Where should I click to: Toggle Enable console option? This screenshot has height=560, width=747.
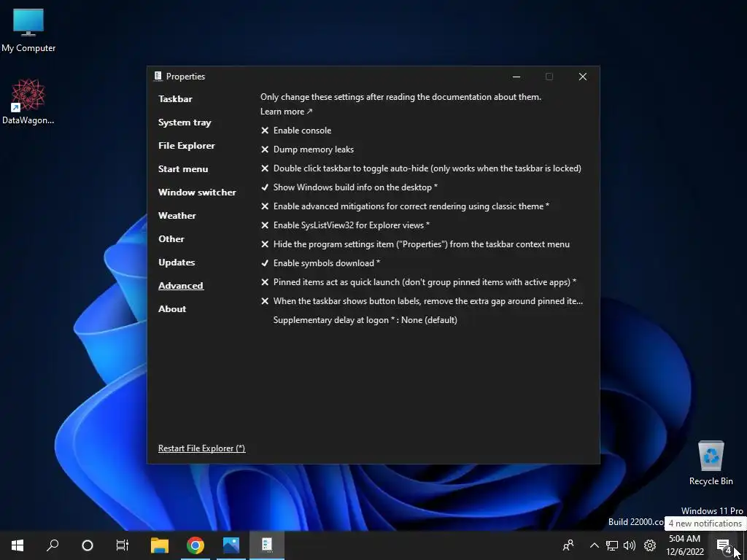coord(295,131)
